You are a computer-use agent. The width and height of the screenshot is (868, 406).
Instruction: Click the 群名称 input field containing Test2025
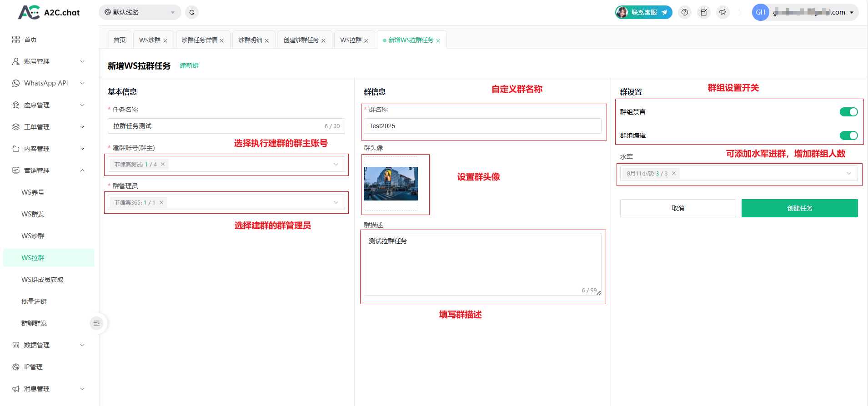point(482,126)
